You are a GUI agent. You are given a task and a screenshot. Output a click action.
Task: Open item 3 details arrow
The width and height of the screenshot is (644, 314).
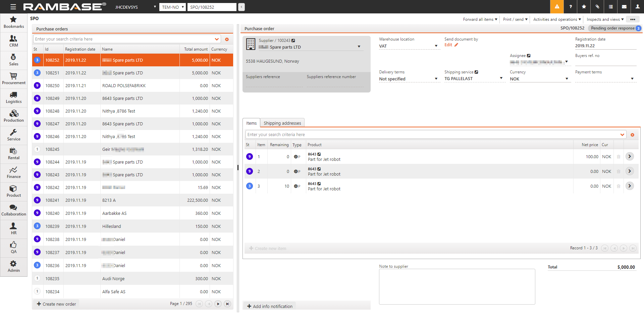point(630,186)
